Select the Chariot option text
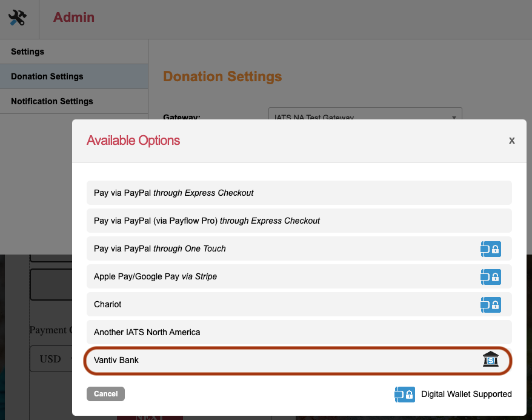 108,304
